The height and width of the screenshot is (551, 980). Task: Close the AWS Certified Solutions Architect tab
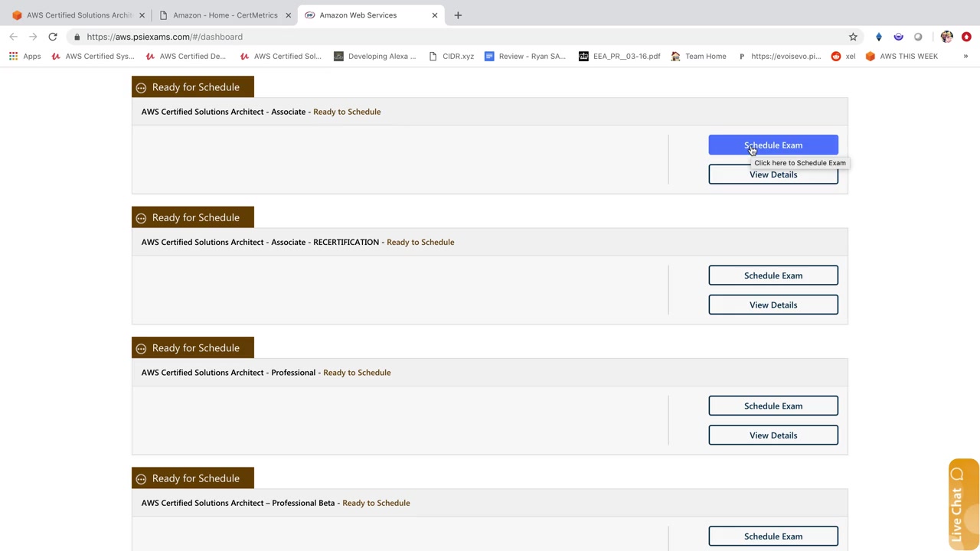tap(142, 15)
